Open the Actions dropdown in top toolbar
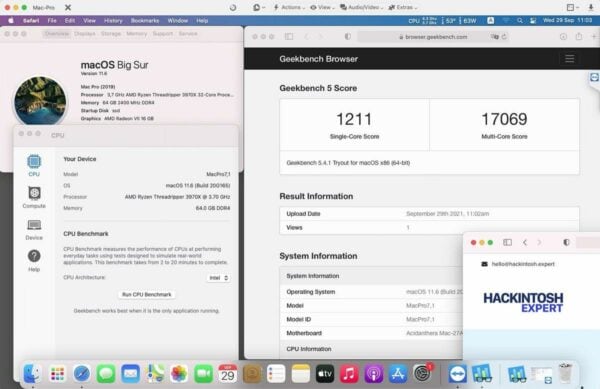Screen dimensions: 600x389 click(x=289, y=7)
